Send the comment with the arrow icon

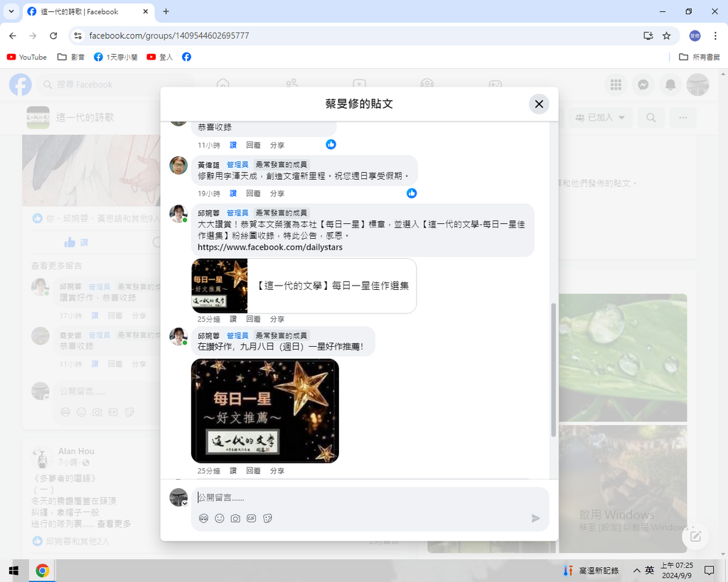pos(535,518)
